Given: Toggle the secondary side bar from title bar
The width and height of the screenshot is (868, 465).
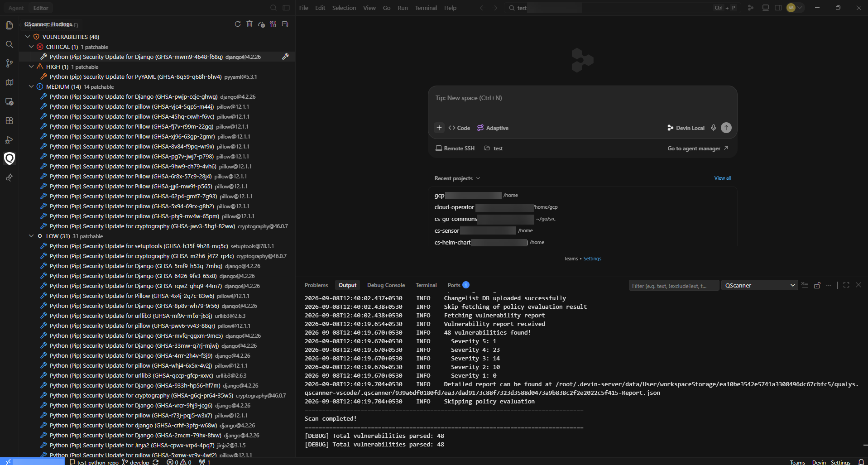Looking at the screenshot, I should [x=778, y=8].
